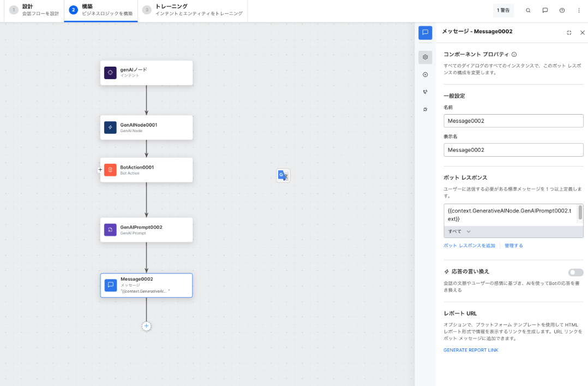Open the chat icon in the top bar
Screen dimensions: 588x386
545,10
